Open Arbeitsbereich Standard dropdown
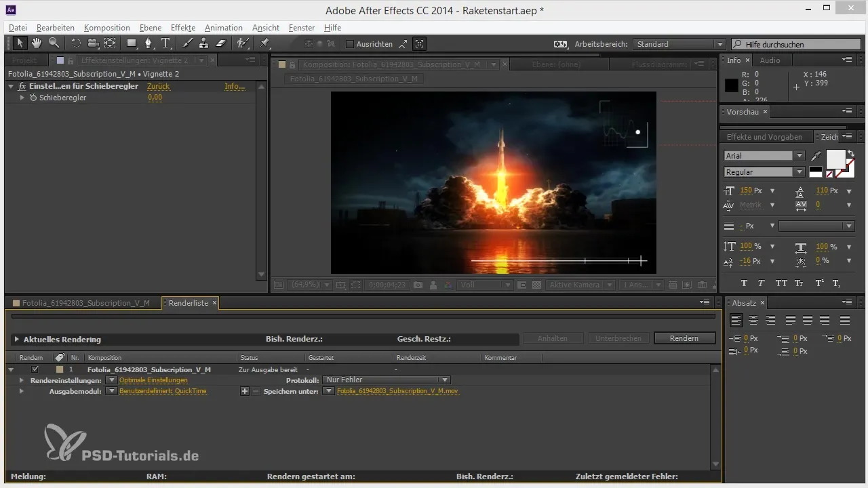Screen dimensions: 868x488 pos(679,44)
